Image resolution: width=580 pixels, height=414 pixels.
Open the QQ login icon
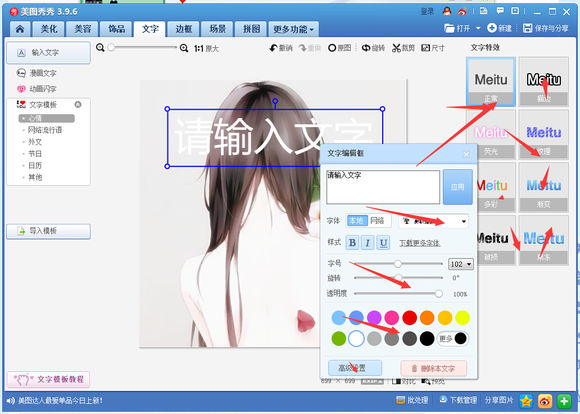[x=447, y=11]
